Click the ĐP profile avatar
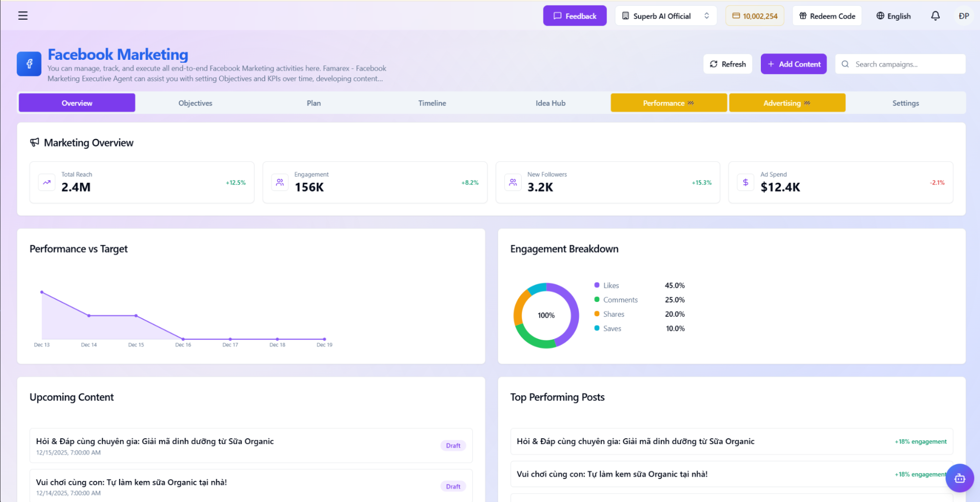 [x=964, y=15]
